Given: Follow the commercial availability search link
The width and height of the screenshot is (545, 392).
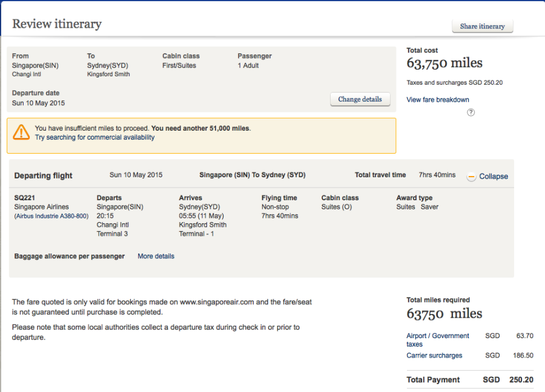Looking at the screenshot, I should pyautogui.click(x=94, y=137).
